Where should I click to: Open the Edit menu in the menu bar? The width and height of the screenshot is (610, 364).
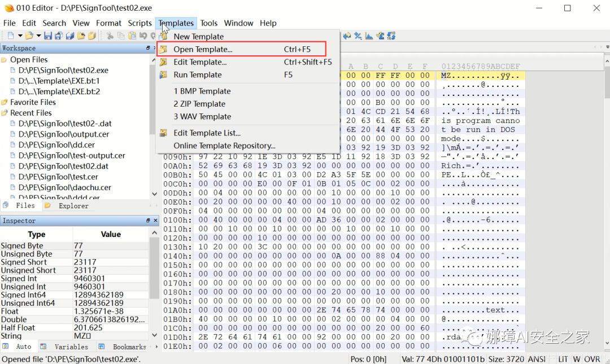tap(29, 23)
